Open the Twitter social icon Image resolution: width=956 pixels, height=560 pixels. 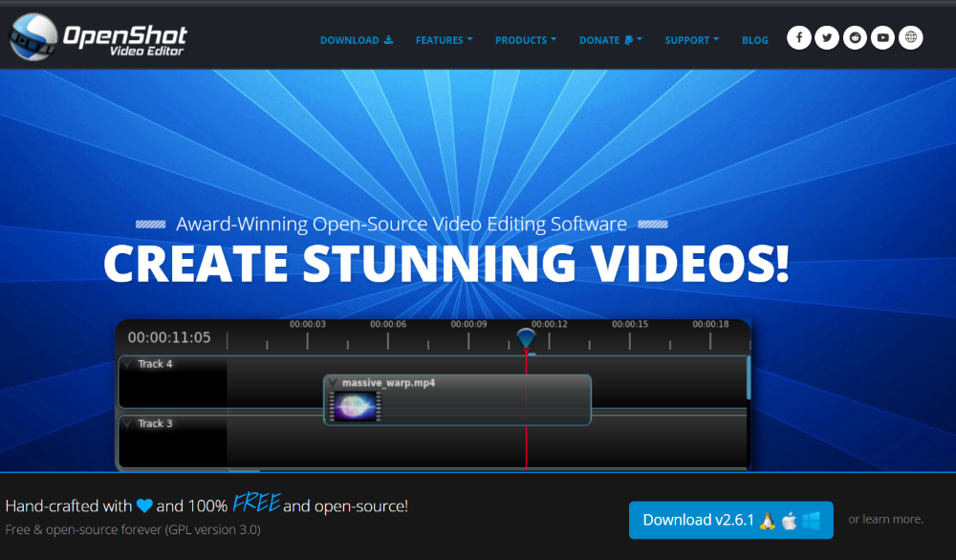[x=827, y=38]
